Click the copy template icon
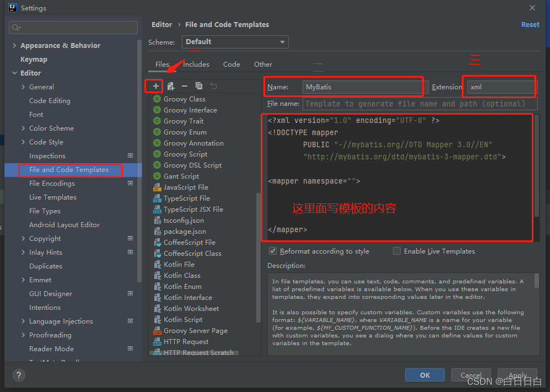Image resolution: width=550 pixels, height=392 pixels. (x=199, y=86)
